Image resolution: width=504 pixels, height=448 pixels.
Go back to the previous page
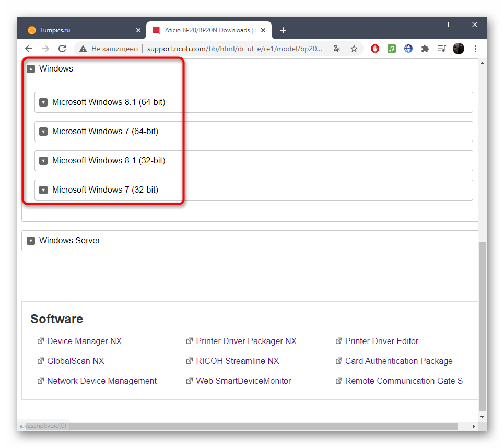[x=29, y=49]
